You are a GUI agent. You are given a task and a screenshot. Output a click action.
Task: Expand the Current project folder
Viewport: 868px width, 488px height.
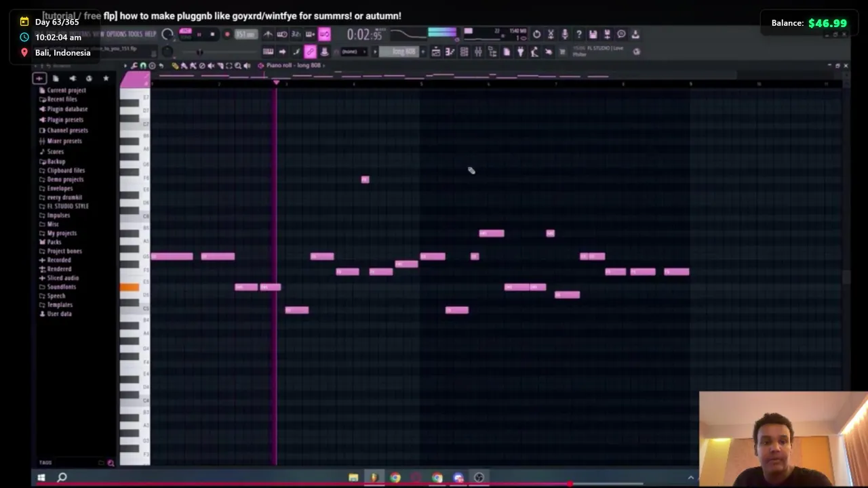click(62, 90)
